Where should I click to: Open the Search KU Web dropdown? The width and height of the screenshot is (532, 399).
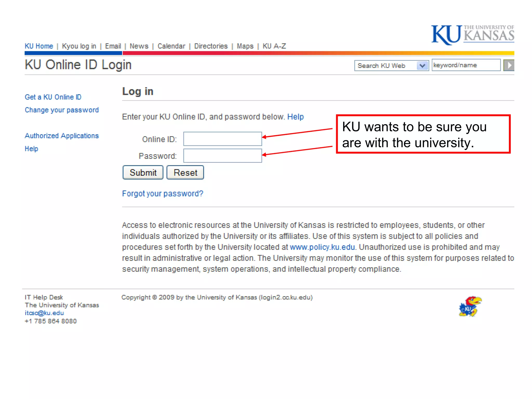(x=391, y=65)
